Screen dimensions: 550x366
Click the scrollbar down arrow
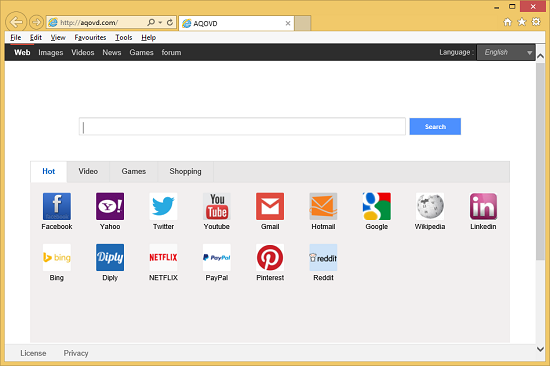pos(541,349)
